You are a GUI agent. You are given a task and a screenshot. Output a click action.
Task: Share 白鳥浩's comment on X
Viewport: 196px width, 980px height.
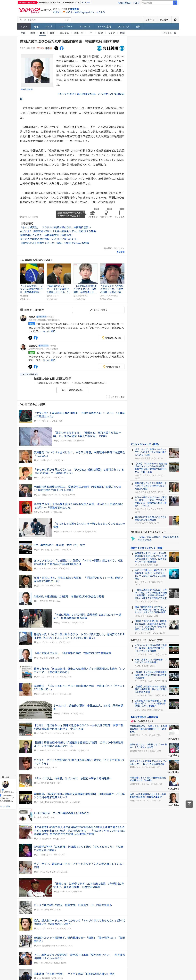[30, 338]
